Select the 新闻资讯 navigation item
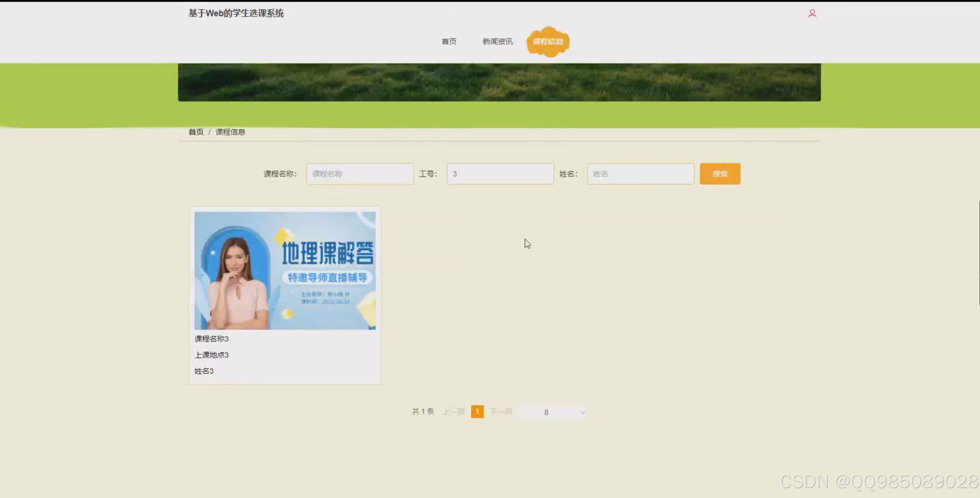This screenshot has height=498, width=980. (x=497, y=41)
